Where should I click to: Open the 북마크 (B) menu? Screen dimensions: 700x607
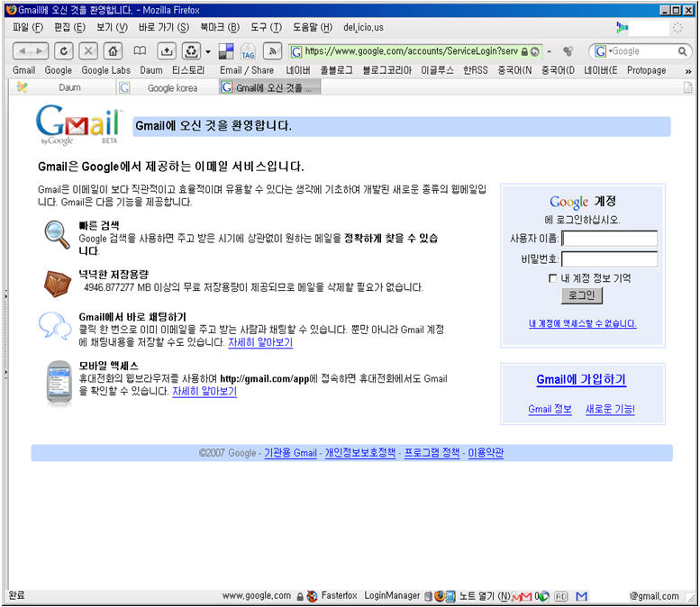tap(220, 27)
